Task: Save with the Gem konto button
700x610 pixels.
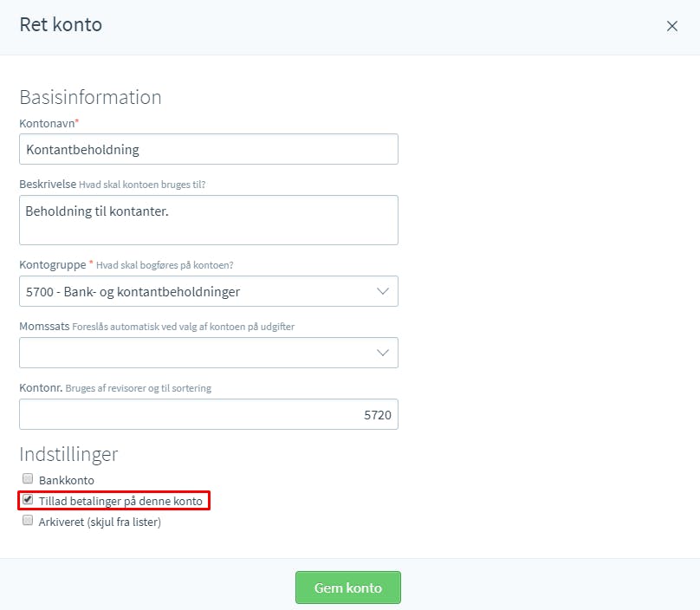Action: coord(348,587)
